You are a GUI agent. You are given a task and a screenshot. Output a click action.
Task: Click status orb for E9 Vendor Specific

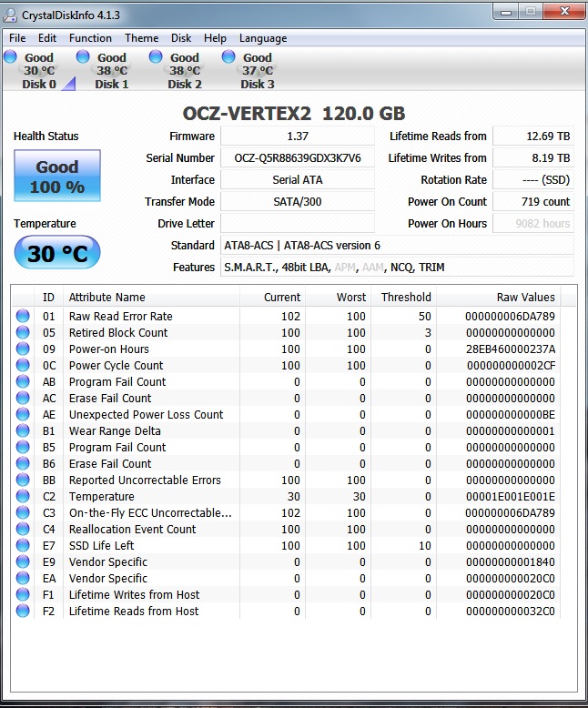pyautogui.click(x=23, y=561)
